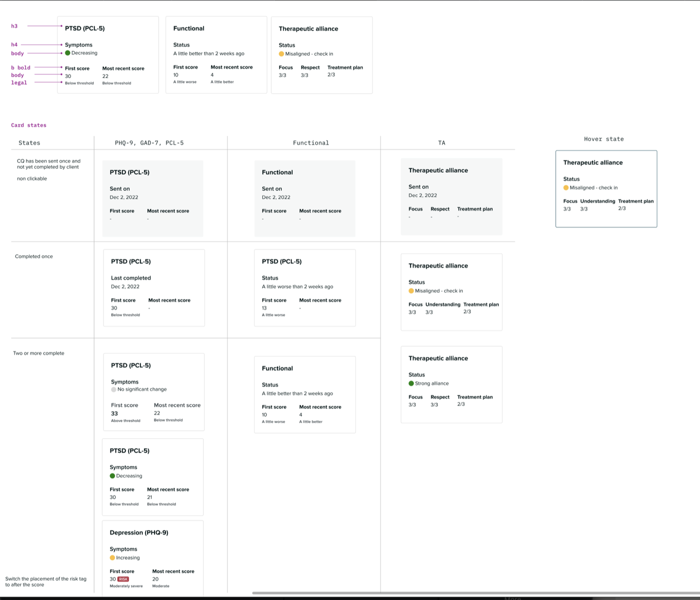
Task: Click the Strong alliance status text
Action: click(432, 383)
